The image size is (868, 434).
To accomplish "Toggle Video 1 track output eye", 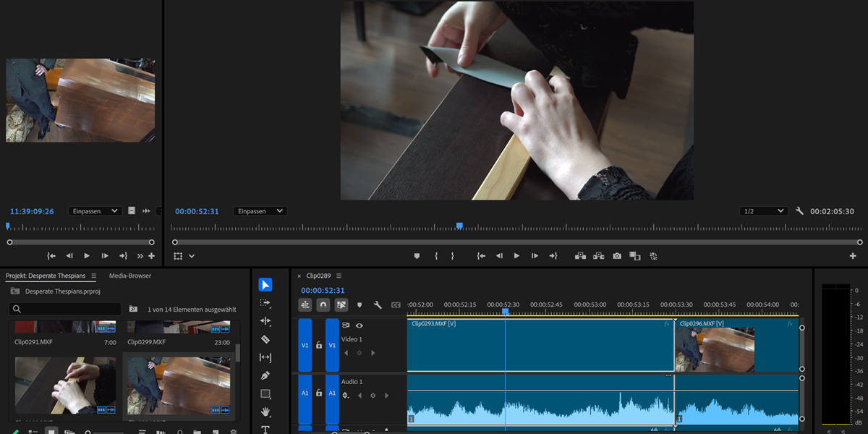I will point(359,325).
